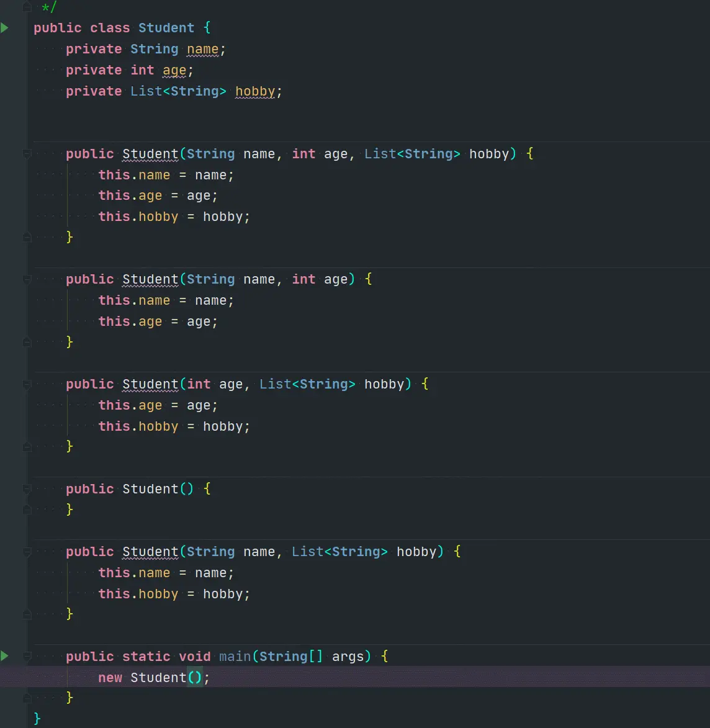710x728 pixels.
Task: Click "this.hobby = hobby;" in Student(String name, List<String> hobby)
Action: (x=174, y=594)
